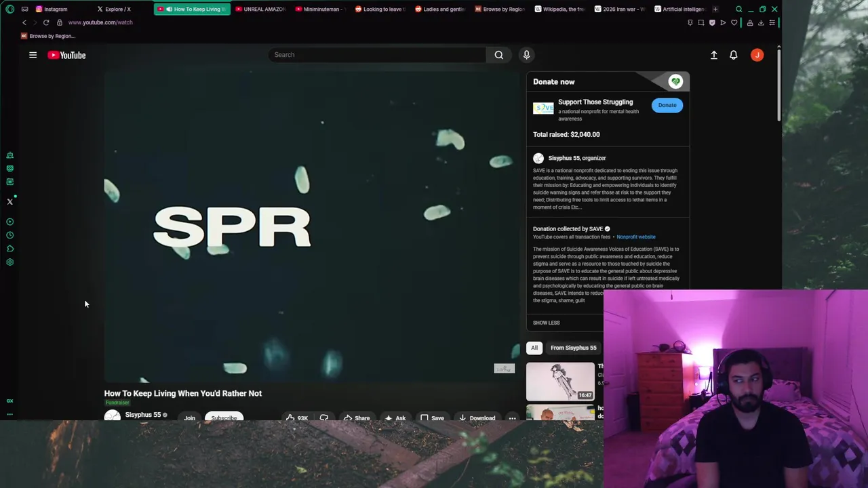This screenshot has width=868, height=488.
Task: Open the top sidebar GX control icon
Action: click(x=9, y=155)
